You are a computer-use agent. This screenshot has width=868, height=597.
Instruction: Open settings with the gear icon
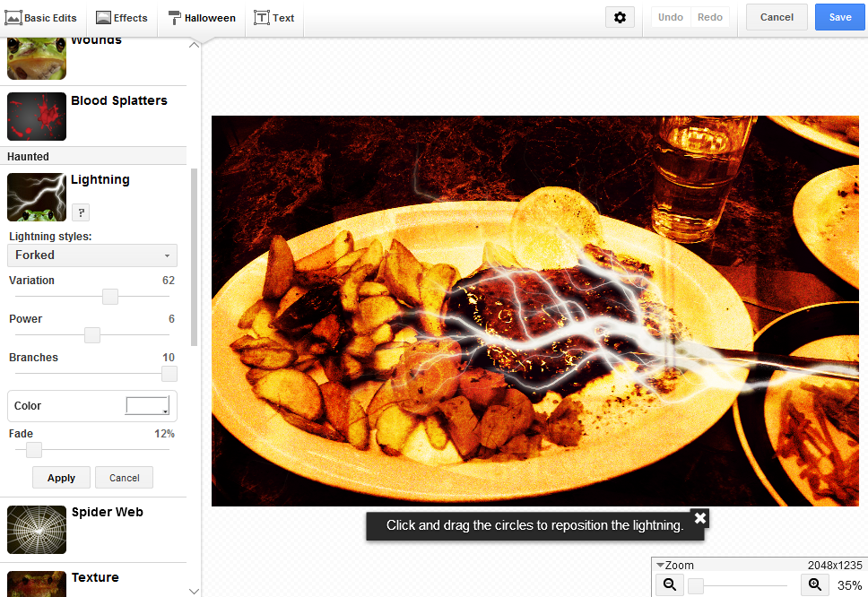[620, 17]
